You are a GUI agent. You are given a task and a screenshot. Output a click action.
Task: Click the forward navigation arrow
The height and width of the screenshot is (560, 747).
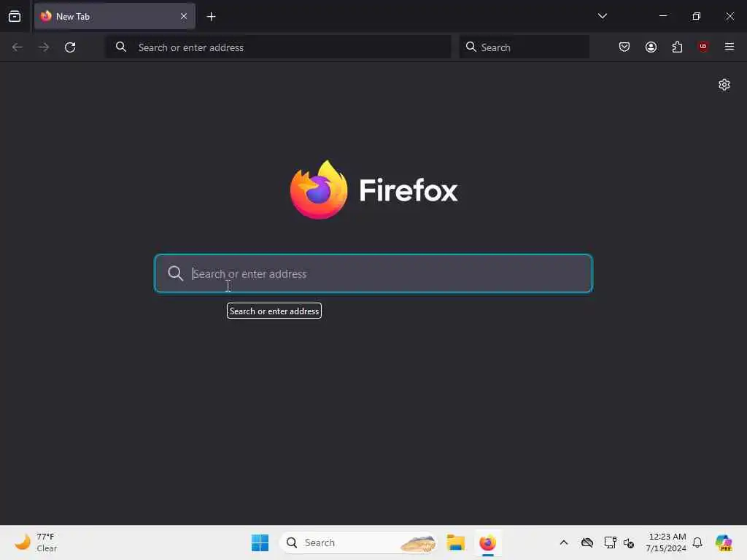click(44, 47)
